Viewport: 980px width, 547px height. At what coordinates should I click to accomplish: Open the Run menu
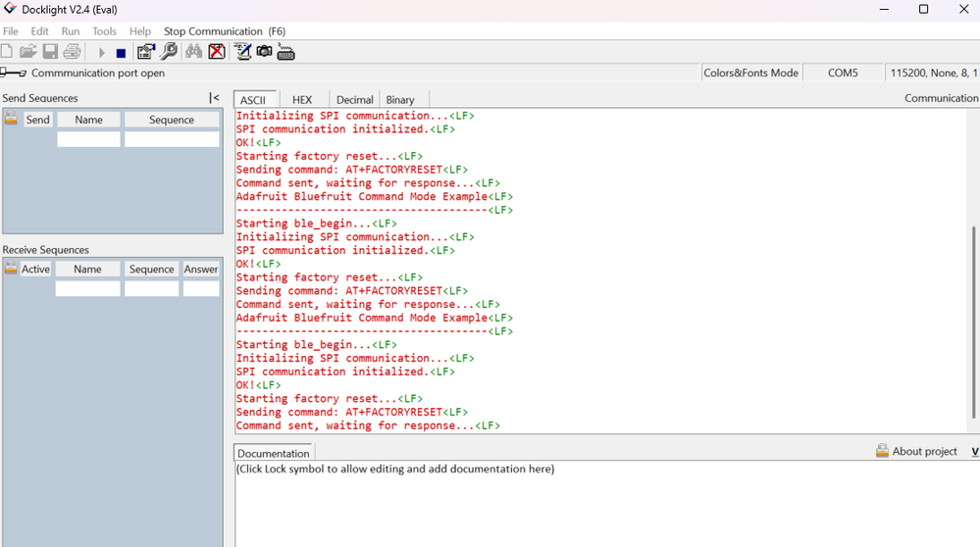71,31
